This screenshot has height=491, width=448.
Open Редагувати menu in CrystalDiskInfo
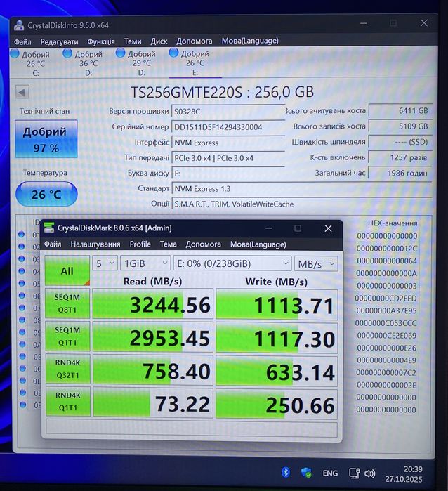[59, 41]
